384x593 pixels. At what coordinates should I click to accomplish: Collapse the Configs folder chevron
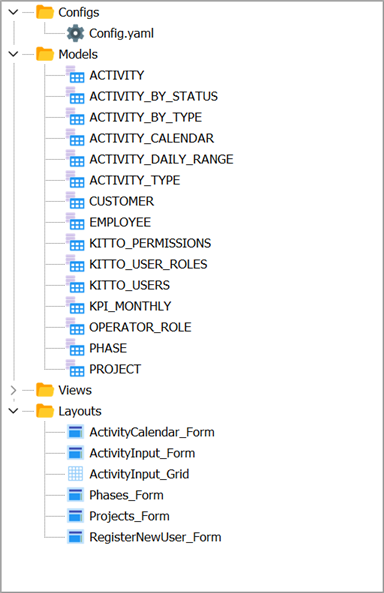click(x=13, y=12)
